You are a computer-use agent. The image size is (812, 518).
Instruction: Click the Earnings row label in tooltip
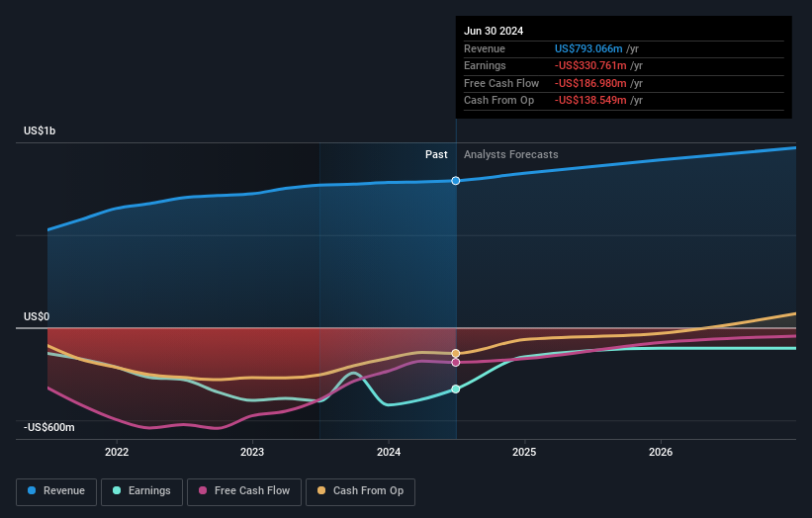485,65
